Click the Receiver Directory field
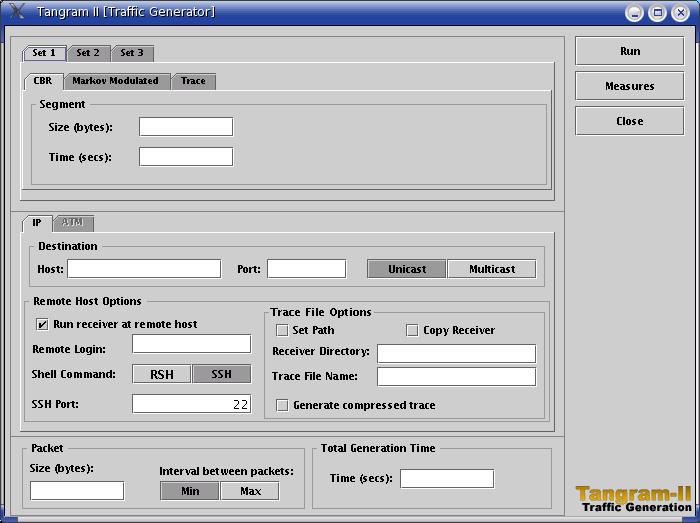 click(456, 353)
